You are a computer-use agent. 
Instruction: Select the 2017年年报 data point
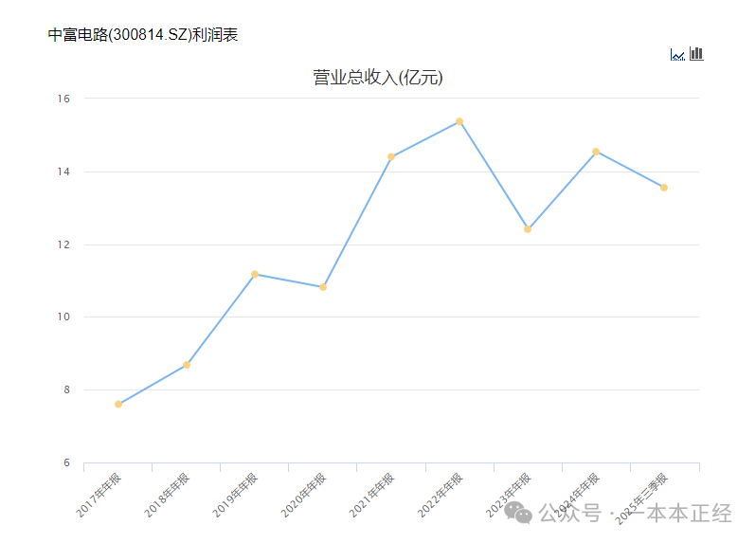pyautogui.click(x=118, y=404)
